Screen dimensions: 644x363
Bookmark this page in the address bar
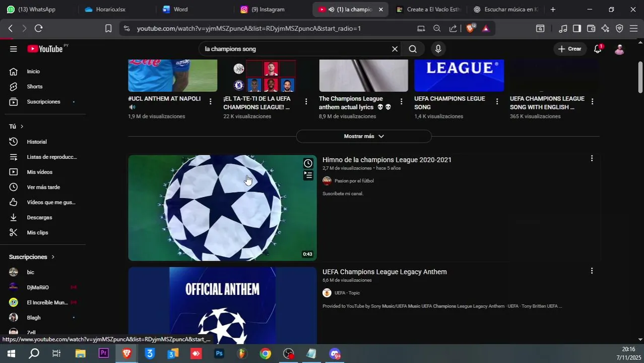coord(108,29)
